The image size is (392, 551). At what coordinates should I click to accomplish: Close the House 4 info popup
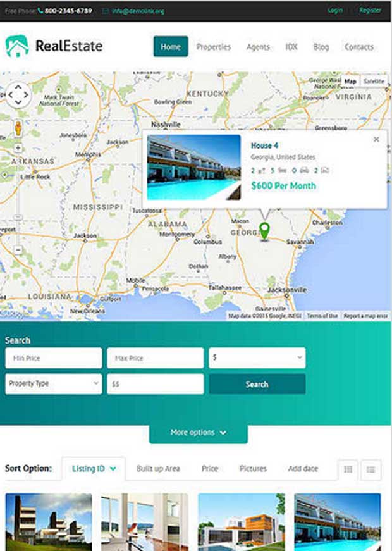[x=376, y=139]
